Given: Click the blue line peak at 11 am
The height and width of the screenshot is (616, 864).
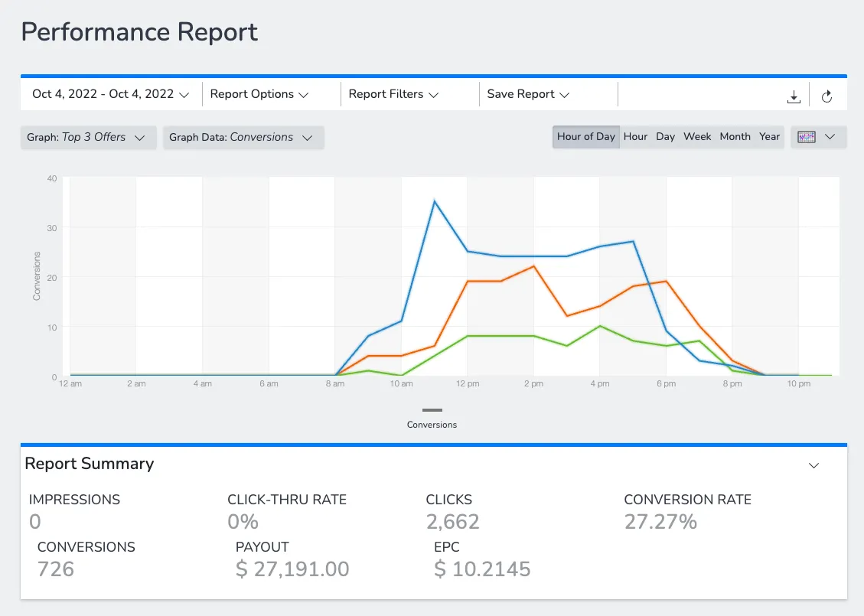Looking at the screenshot, I should click(434, 201).
